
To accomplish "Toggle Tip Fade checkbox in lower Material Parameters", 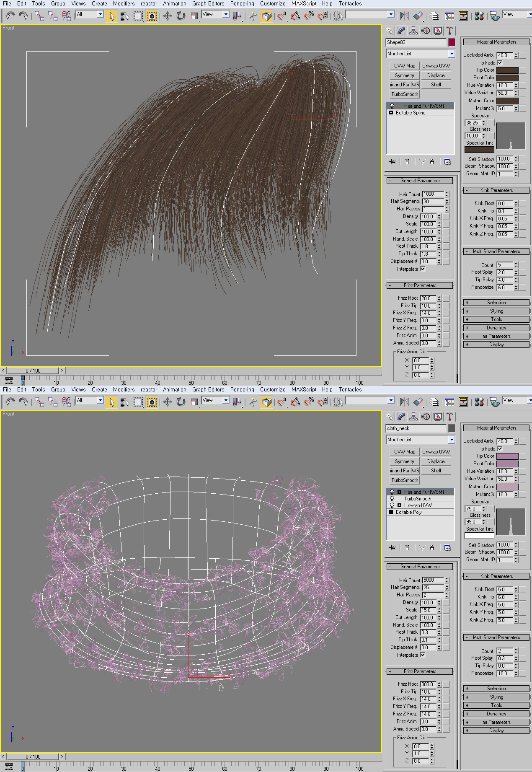I will pos(500,448).
